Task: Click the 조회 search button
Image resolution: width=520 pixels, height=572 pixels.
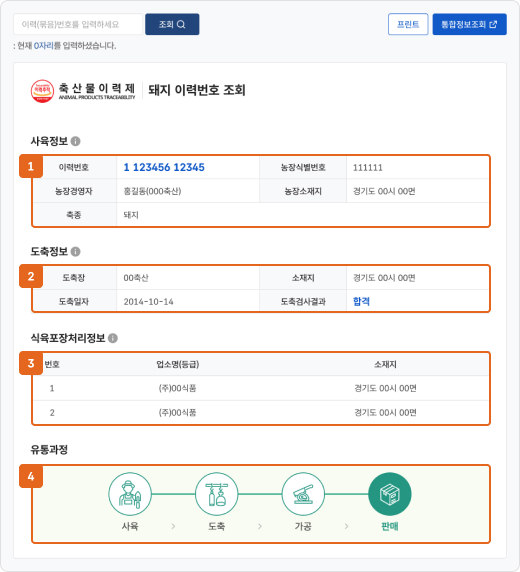Action: (x=172, y=24)
